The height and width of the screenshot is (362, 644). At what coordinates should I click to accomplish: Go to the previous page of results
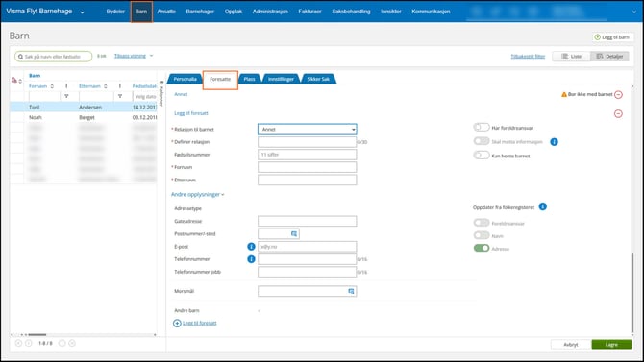(x=29, y=343)
